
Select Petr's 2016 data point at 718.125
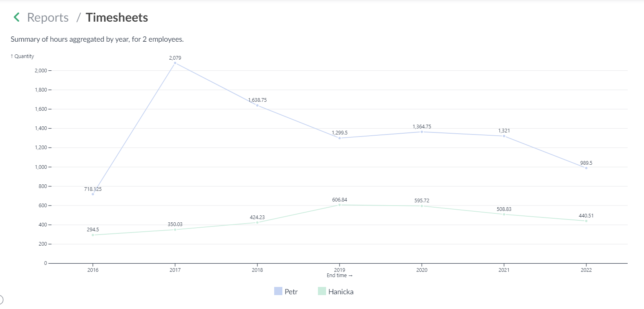click(x=93, y=194)
